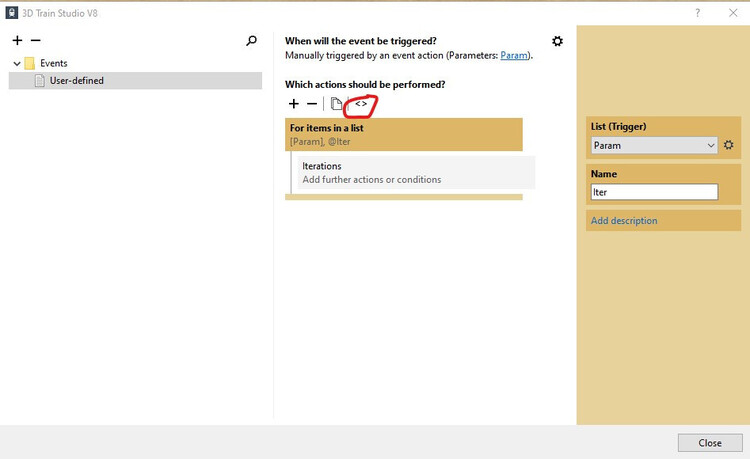750x459 pixels.
Task: Open the List (Trigger) Param dropdown
Action: 653,145
